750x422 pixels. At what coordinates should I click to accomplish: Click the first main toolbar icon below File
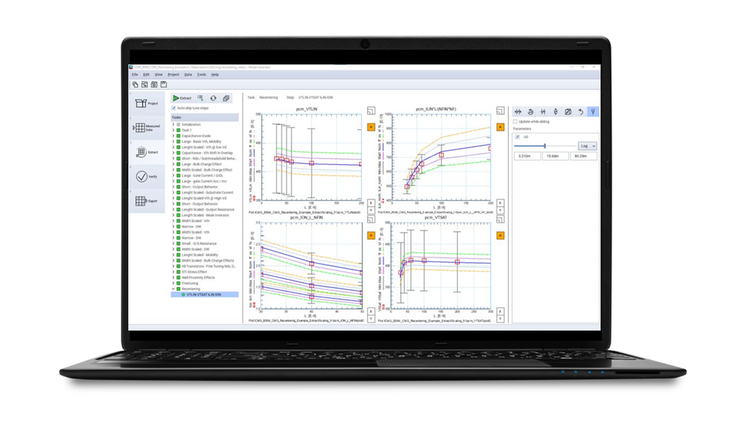tap(135, 85)
